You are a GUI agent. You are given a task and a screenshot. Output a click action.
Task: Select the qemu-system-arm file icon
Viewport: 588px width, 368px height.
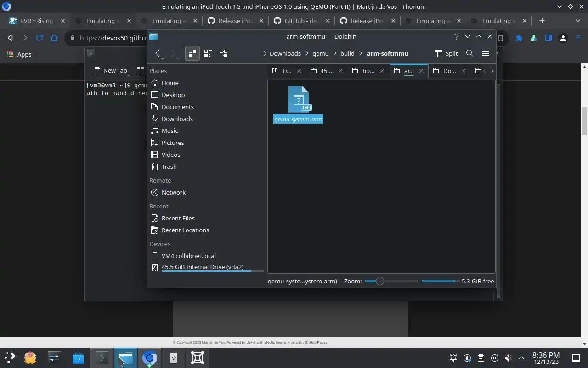click(299, 99)
